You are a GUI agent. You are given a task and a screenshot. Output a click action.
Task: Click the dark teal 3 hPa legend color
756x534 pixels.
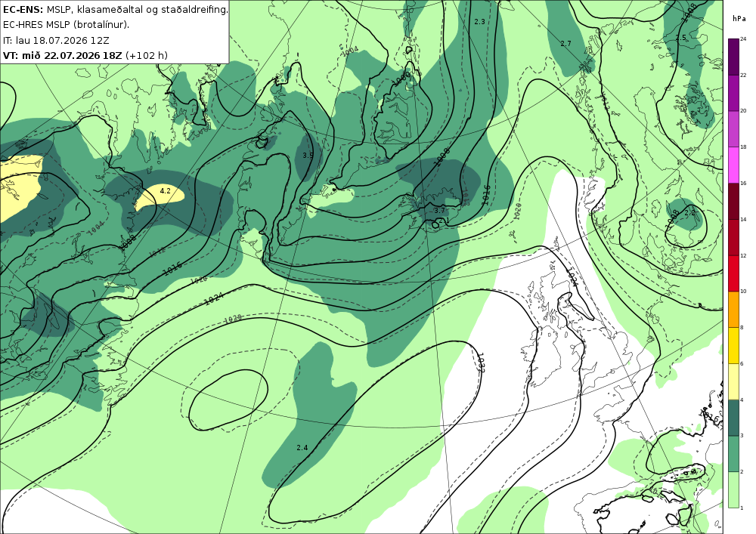[733, 418]
